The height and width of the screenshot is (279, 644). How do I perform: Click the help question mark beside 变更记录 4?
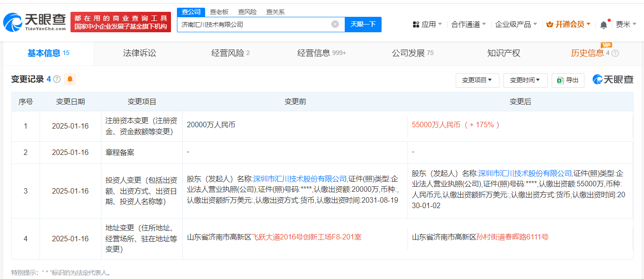point(57,79)
